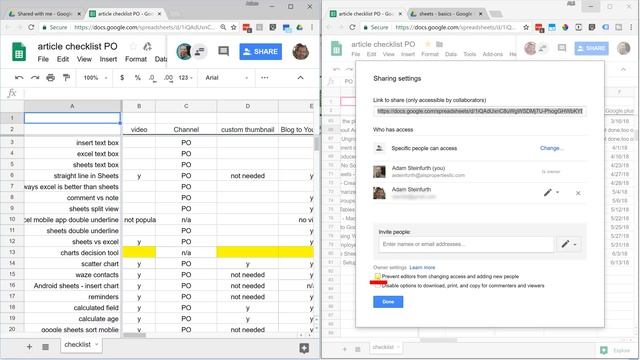Click the yellow cell in charts decision tool row
640x360 pixels.
[139, 252]
